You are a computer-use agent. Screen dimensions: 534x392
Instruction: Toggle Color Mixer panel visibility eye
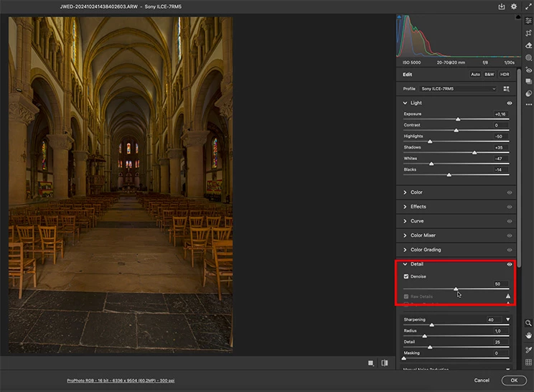tap(510, 235)
